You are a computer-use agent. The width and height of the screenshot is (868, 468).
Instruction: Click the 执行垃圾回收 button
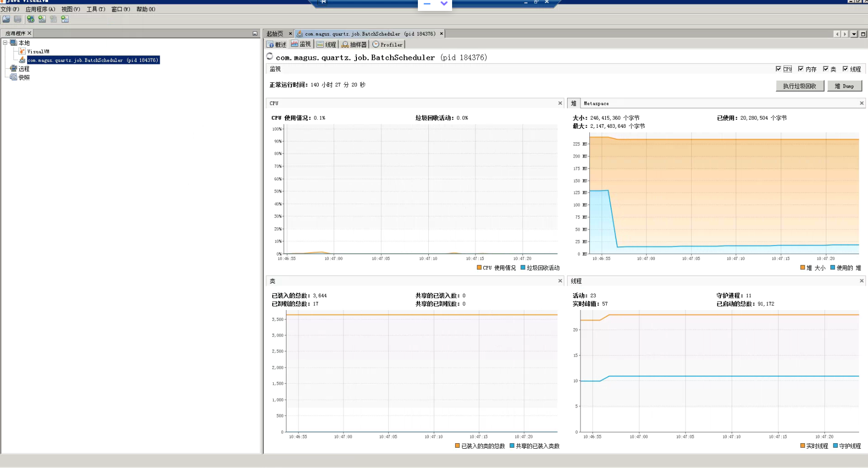[800, 86]
